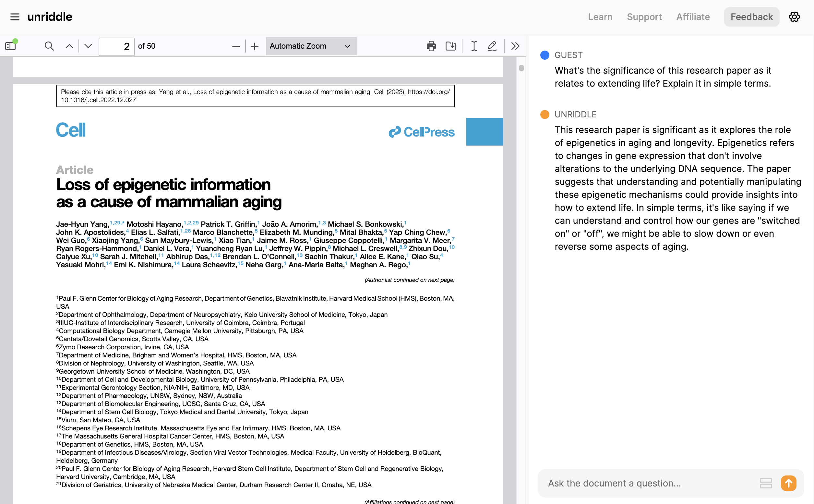Image resolution: width=814 pixels, height=504 pixels.
Task: Download the PDF file
Action: click(x=451, y=46)
